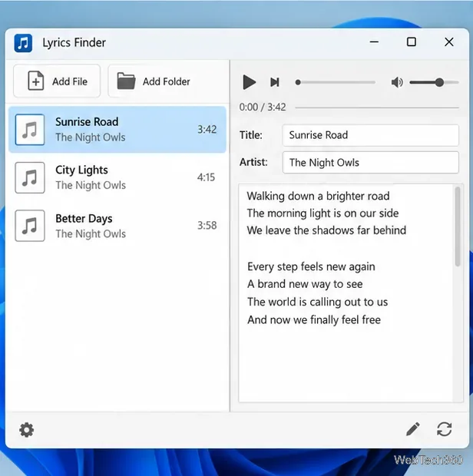
Task: Edit lyrics with the pencil icon
Action: point(413,429)
